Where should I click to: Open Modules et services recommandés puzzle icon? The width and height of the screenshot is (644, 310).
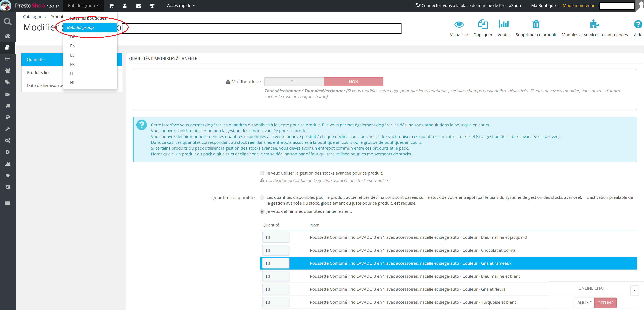coord(594,24)
